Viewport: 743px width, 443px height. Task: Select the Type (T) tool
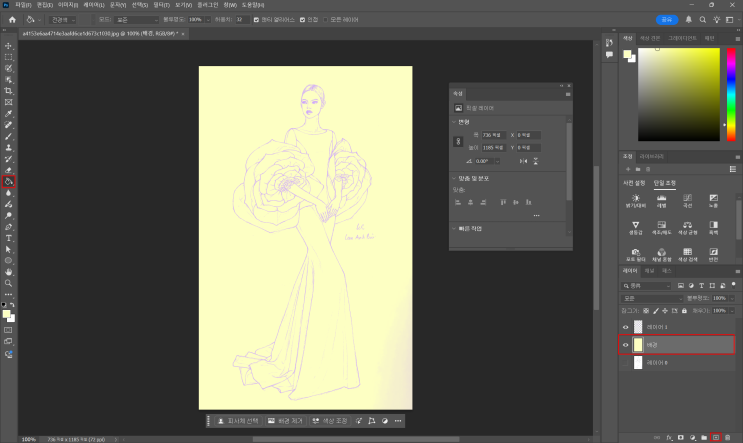tap(9, 238)
